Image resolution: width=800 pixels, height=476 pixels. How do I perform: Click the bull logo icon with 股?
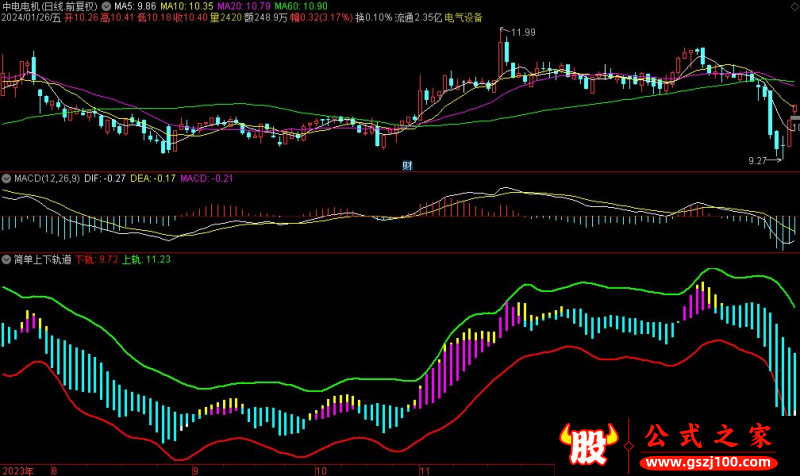[x=587, y=445]
